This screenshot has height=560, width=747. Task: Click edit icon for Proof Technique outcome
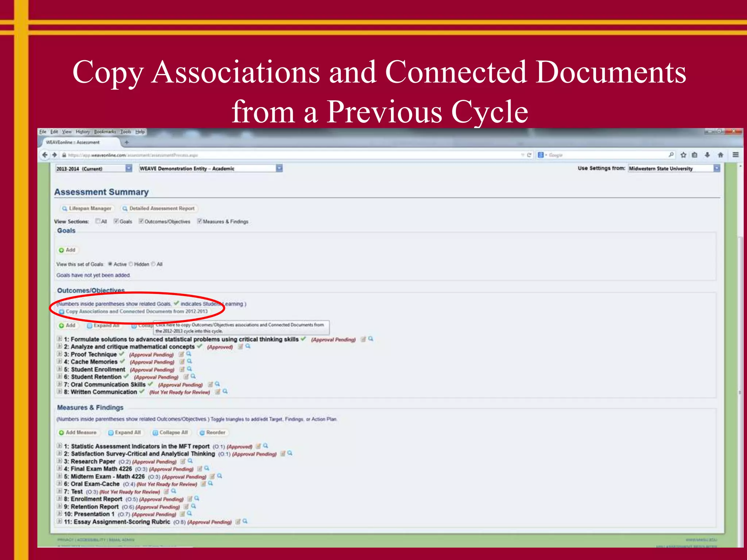tap(181, 354)
